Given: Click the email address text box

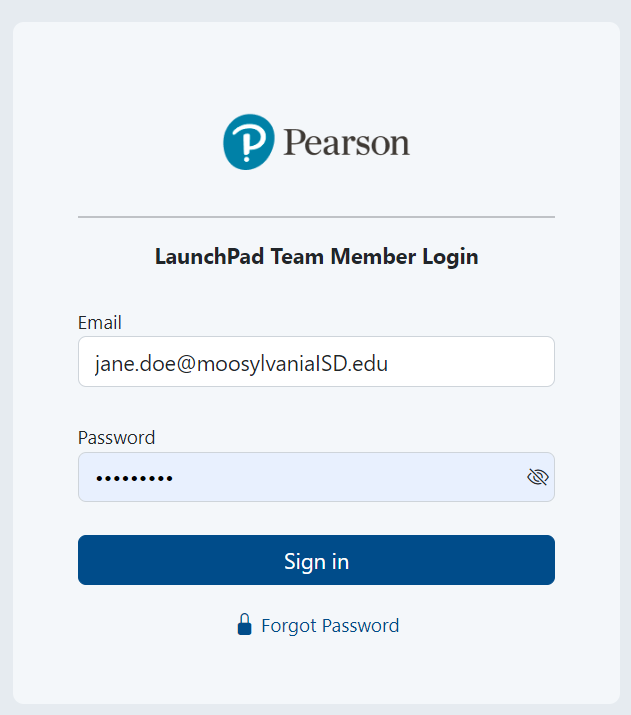Looking at the screenshot, I should coord(316,362).
